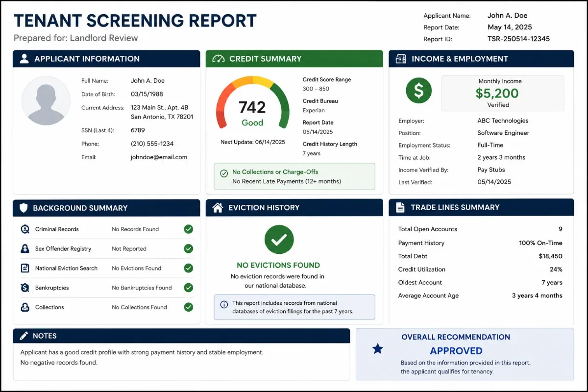Screen dimensions: 588x392
Task: Click the SSN last four 6789
Action: 138,130
